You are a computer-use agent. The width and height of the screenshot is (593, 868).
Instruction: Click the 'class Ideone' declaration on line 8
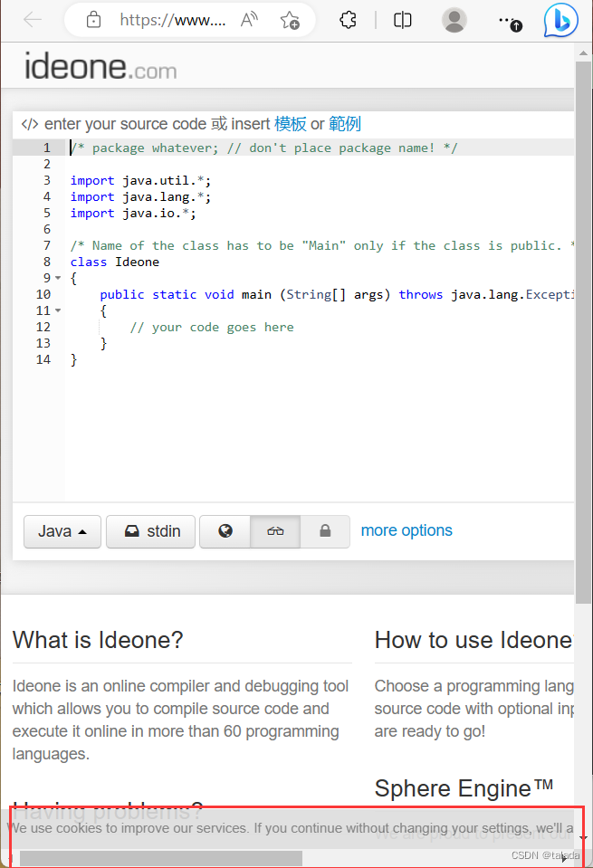(115, 262)
